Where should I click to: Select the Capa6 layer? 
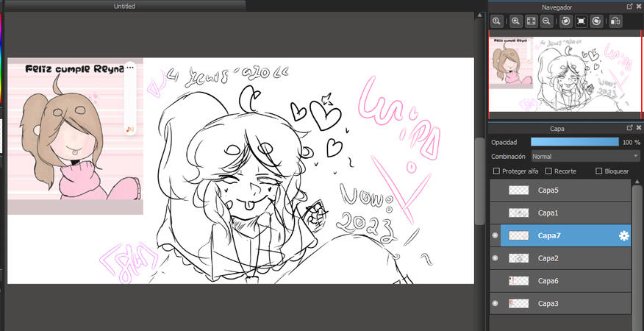[559, 281]
